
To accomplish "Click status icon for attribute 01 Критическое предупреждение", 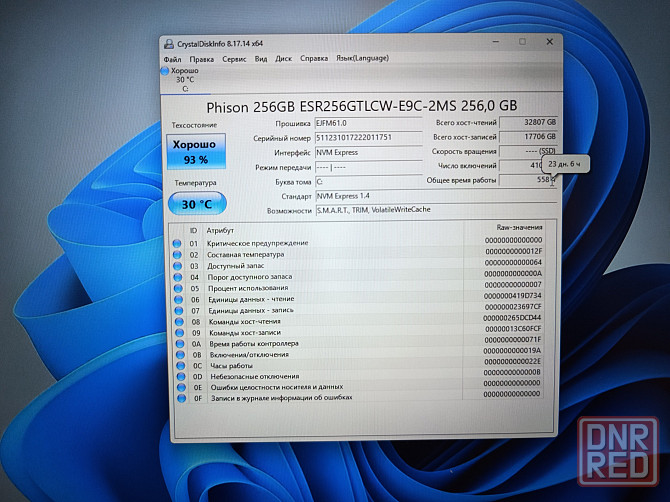I will 177,244.
